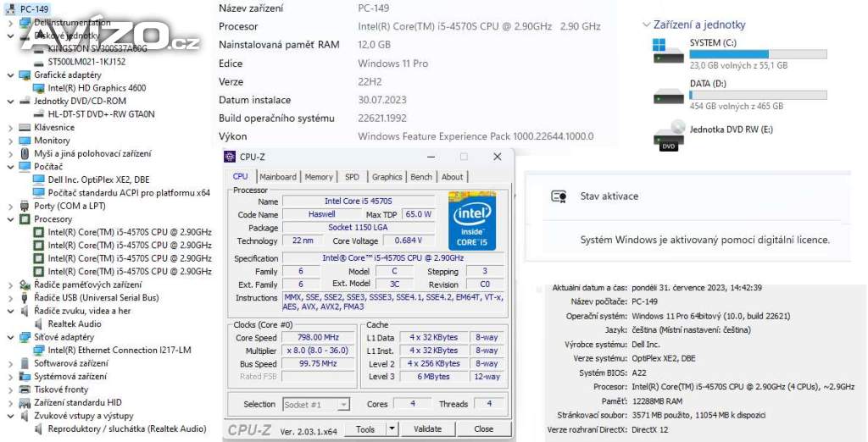Click the Porty (COM a LPT) icon
Screen dimensions: 868x442
[x=25, y=206]
